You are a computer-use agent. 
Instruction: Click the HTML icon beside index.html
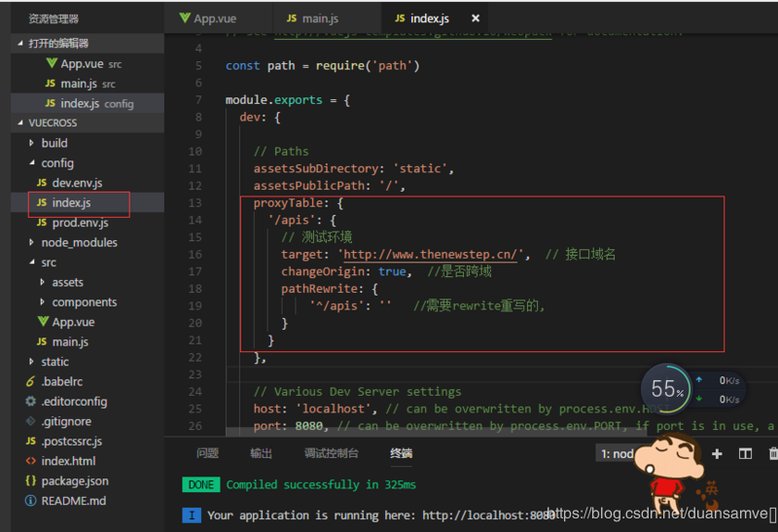(x=31, y=461)
